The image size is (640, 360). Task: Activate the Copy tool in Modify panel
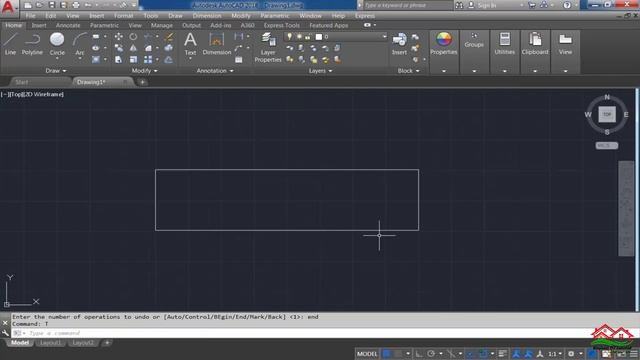point(118,48)
